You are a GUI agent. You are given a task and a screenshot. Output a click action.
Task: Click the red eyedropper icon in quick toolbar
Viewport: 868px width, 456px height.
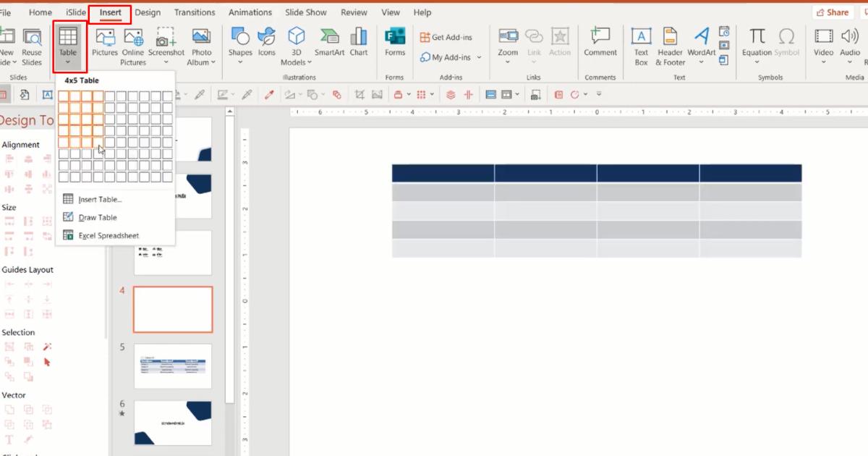tap(269, 94)
